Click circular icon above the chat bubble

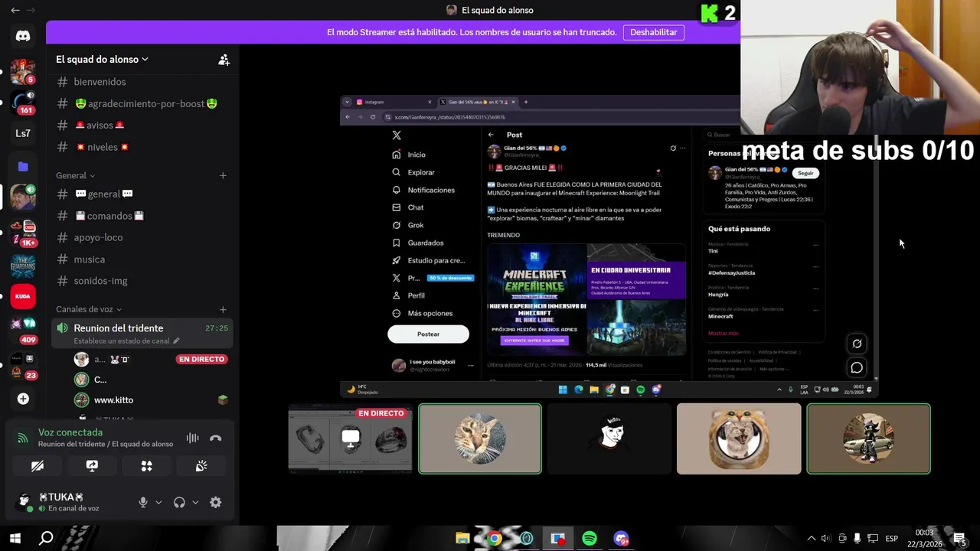[x=857, y=344]
